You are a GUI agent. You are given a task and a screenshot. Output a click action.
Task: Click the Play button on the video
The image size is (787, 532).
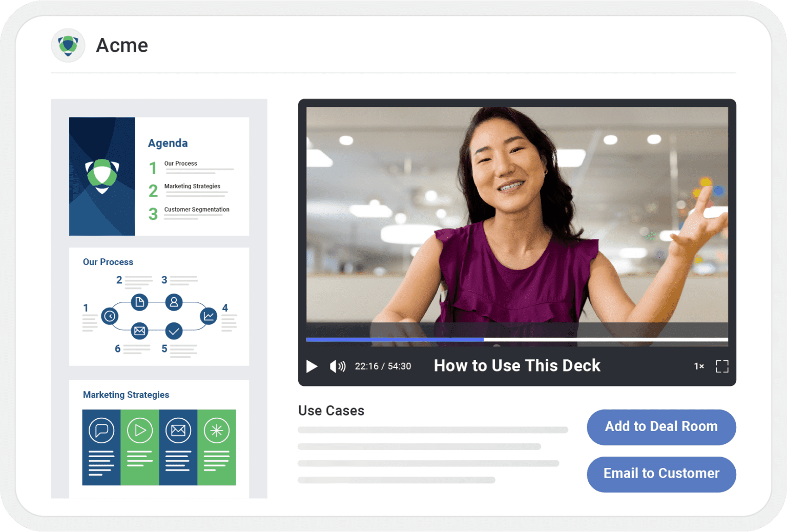[312, 366]
